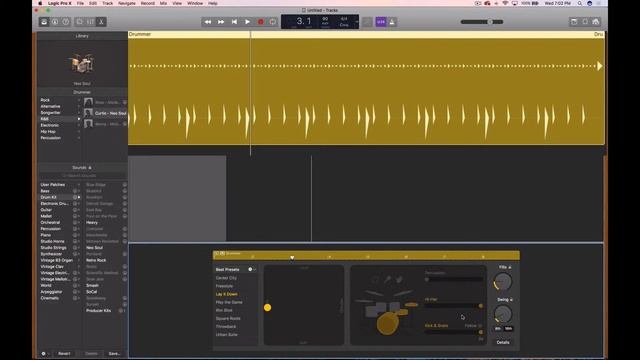
Task: Expand the Rock genre arrow
Action: click(x=79, y=100)
